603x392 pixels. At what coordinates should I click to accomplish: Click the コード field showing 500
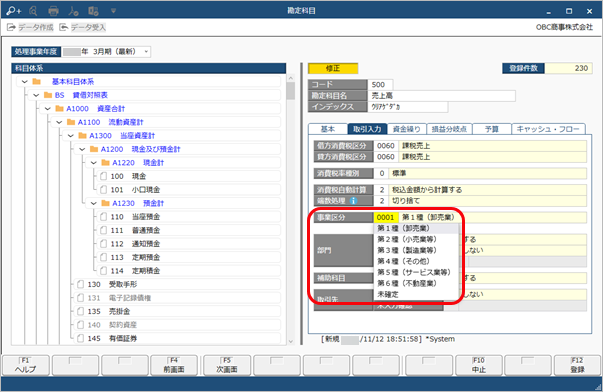coord(380,85)
